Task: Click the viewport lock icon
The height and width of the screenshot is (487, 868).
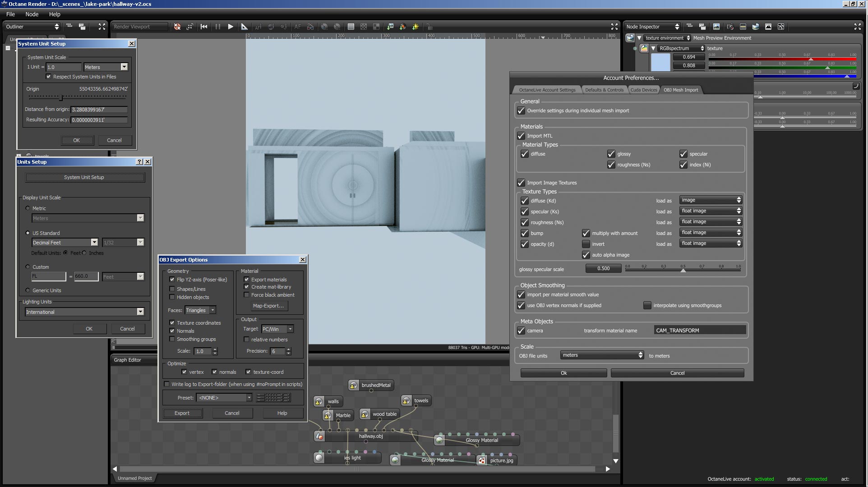Action: 429,27
